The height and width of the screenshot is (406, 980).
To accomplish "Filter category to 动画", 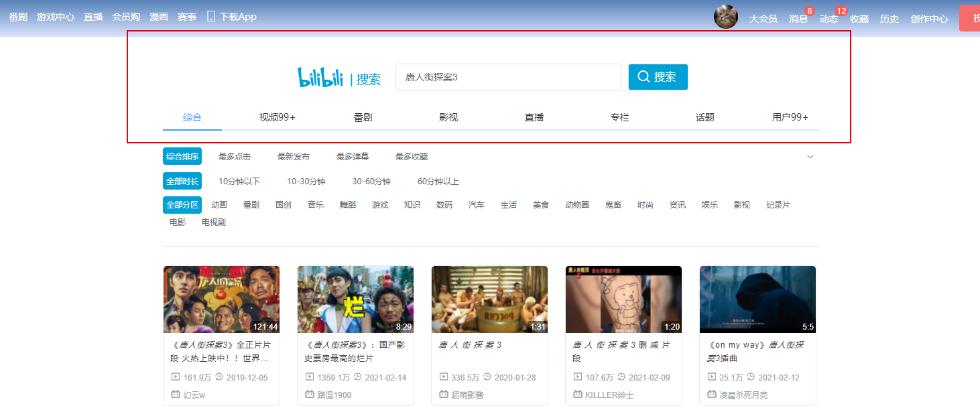I will tap(219, 205).
